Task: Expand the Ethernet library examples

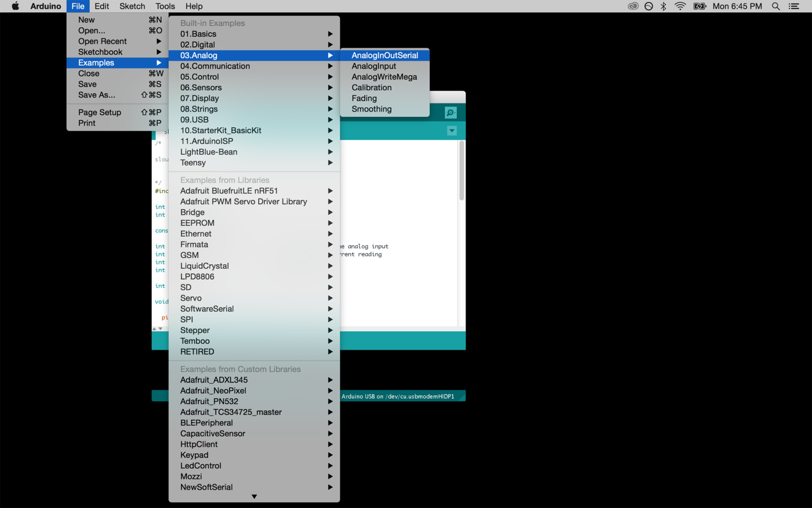Action: (x=254, y=234)
